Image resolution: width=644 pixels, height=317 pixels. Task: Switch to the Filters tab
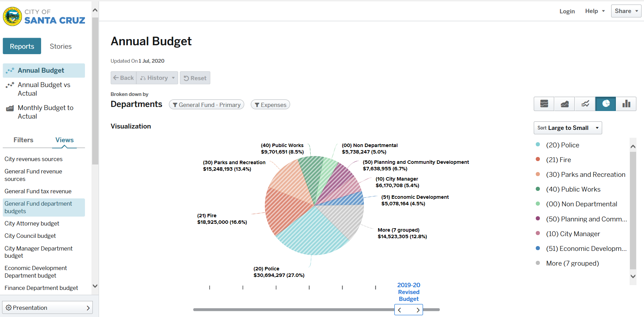23,140
